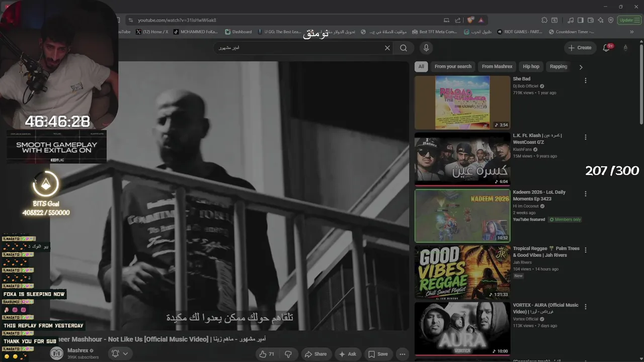Open the media control music note icon
The width and height of the screenshot is (644, 362).
(571, 20)
